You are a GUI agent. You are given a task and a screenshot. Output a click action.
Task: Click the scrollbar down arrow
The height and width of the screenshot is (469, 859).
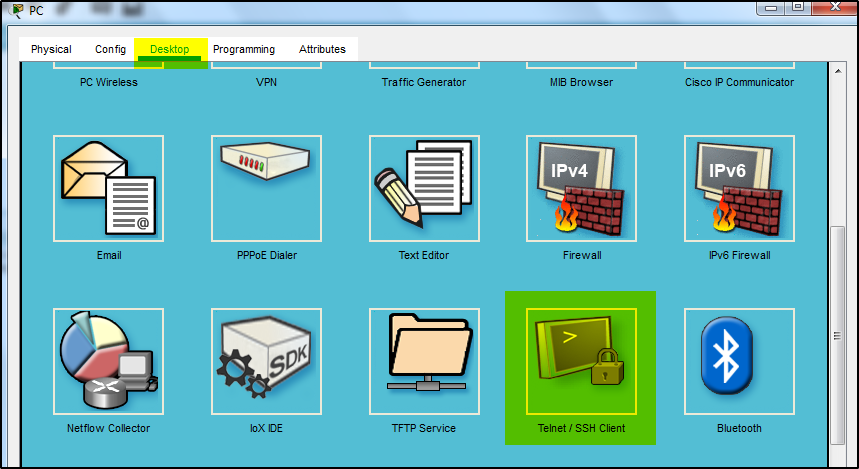[837, 461]
